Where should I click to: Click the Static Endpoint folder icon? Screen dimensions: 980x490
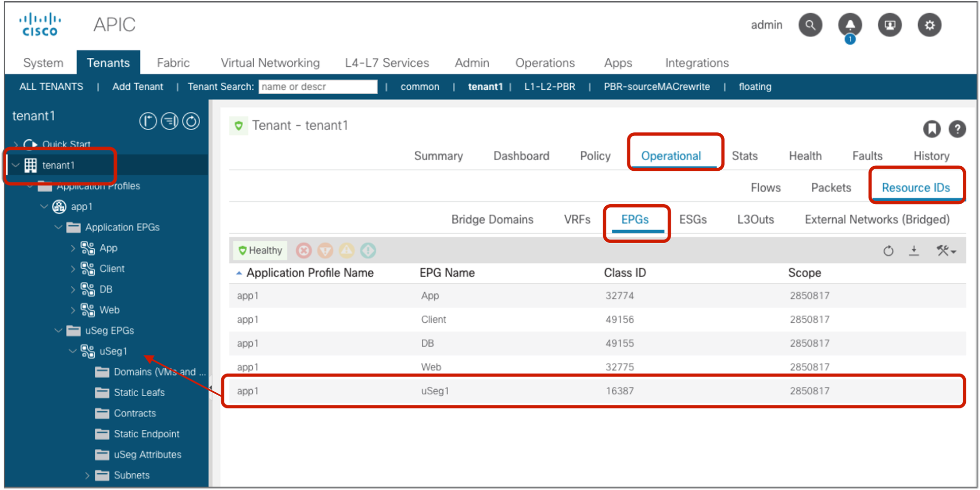102,434
